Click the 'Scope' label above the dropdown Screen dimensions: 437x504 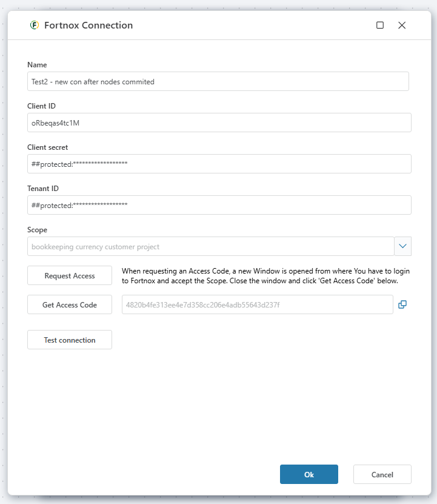click(37, 230)
